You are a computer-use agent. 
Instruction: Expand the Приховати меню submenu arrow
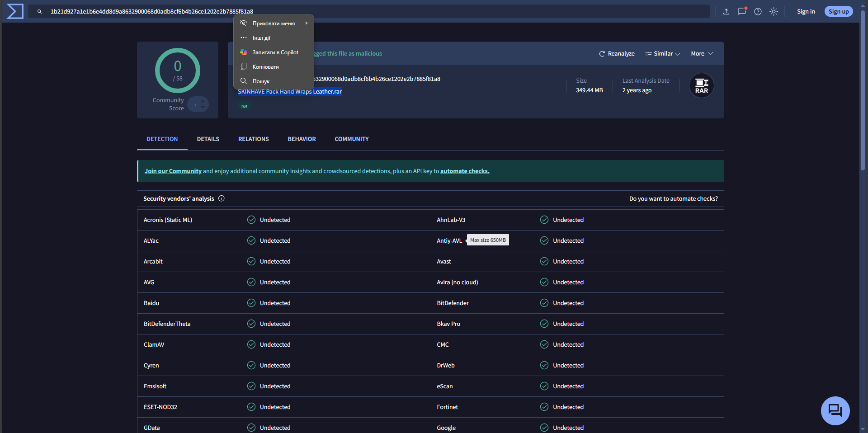pyautogui.click(x=307, y=24)
